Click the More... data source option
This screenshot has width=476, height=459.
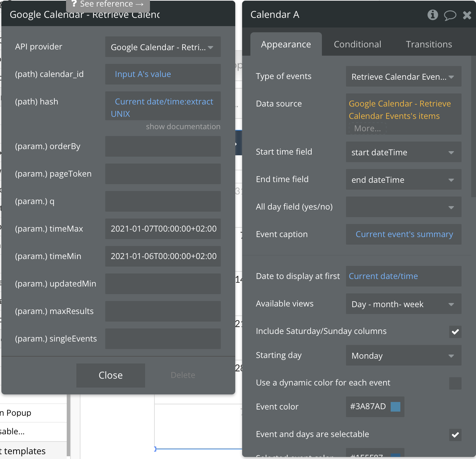coord(367,128)
